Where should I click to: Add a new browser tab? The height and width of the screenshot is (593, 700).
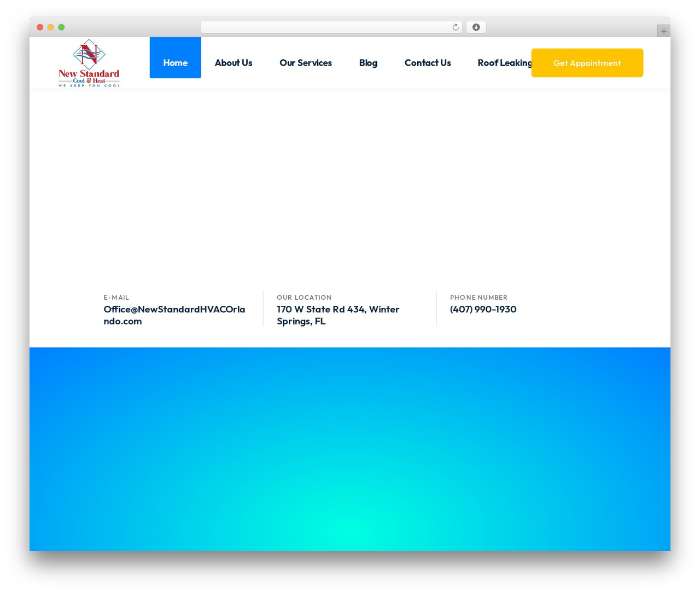click(663, 31)
